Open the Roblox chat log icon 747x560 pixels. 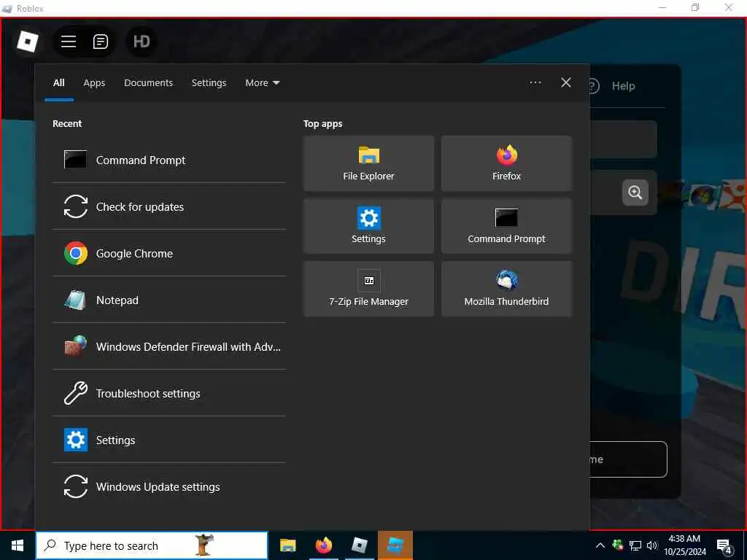click(100, 42)
